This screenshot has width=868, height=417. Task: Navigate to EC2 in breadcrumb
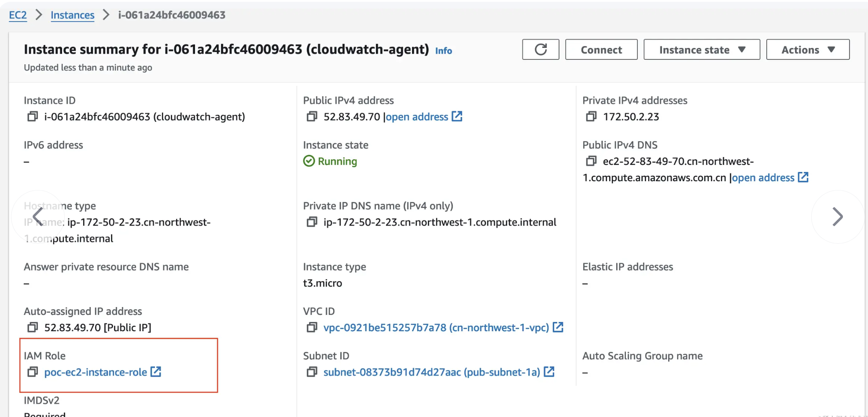18,15
